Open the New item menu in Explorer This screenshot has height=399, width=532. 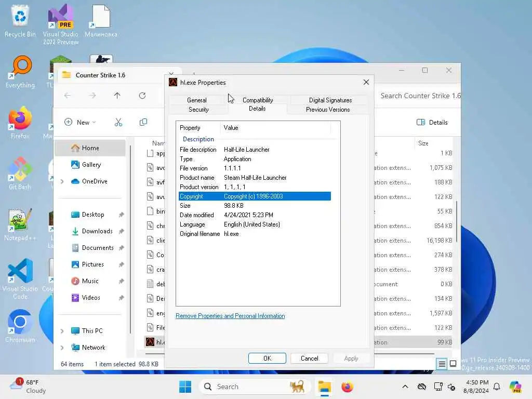tap(80, 122)
